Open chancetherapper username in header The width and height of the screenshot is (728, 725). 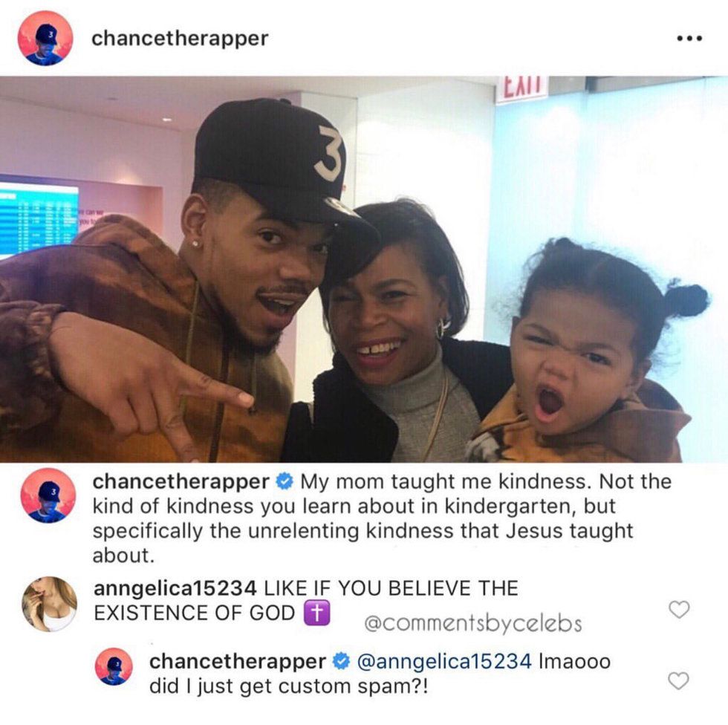[180, 38]
